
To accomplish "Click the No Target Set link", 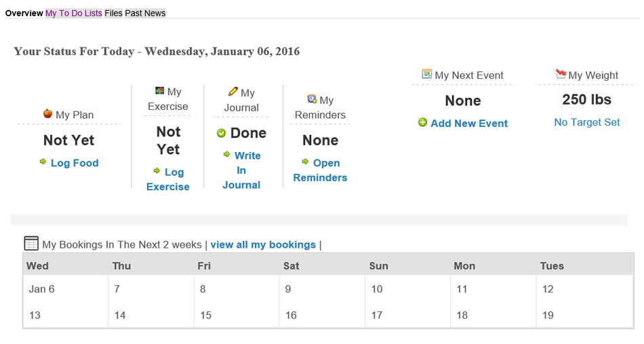I will tap(587, 122).
